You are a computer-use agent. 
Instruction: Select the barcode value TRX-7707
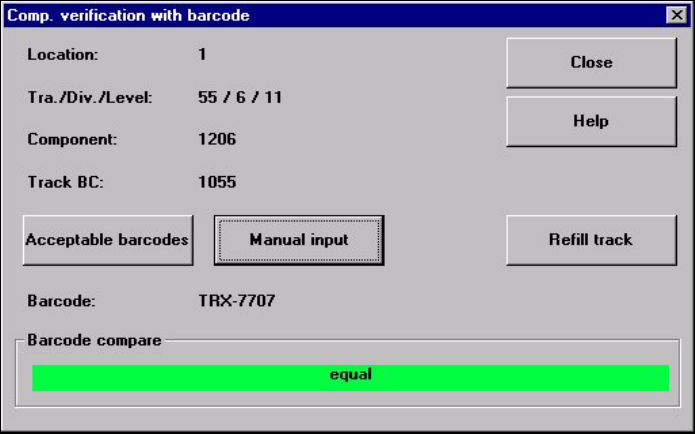237,301
